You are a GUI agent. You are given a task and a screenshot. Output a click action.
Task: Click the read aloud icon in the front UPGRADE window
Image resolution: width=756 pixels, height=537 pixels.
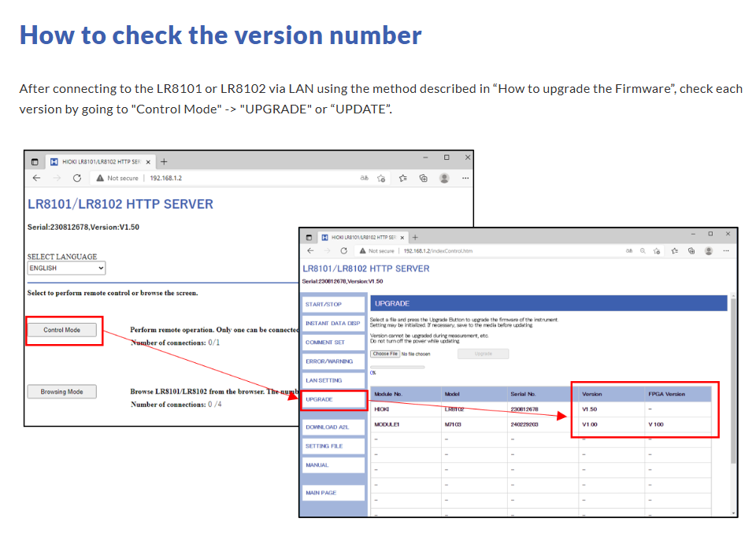pos(629,250)
